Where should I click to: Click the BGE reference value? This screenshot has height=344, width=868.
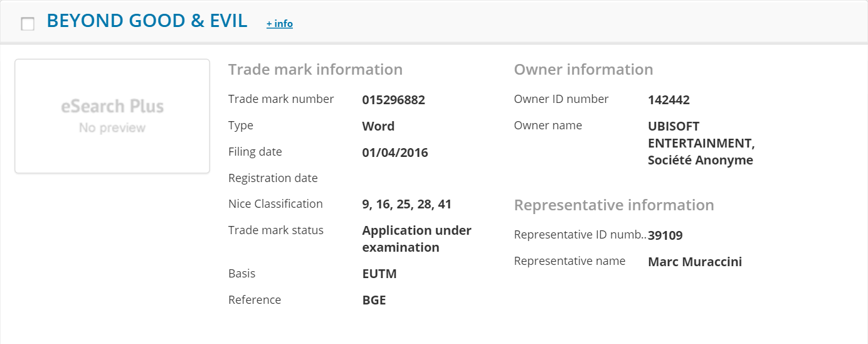click(x=374, y=300)
